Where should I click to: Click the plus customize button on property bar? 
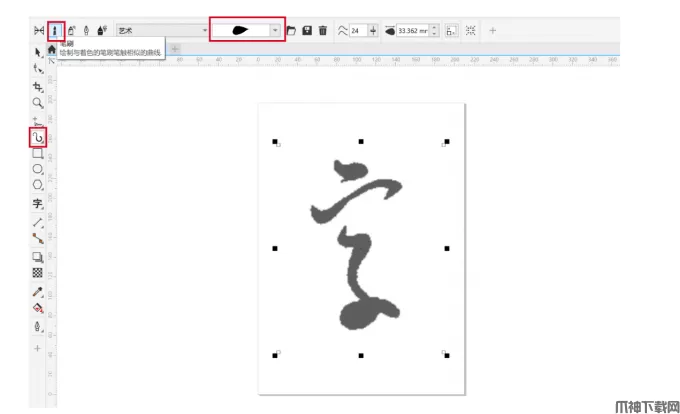tap(492, 30)
